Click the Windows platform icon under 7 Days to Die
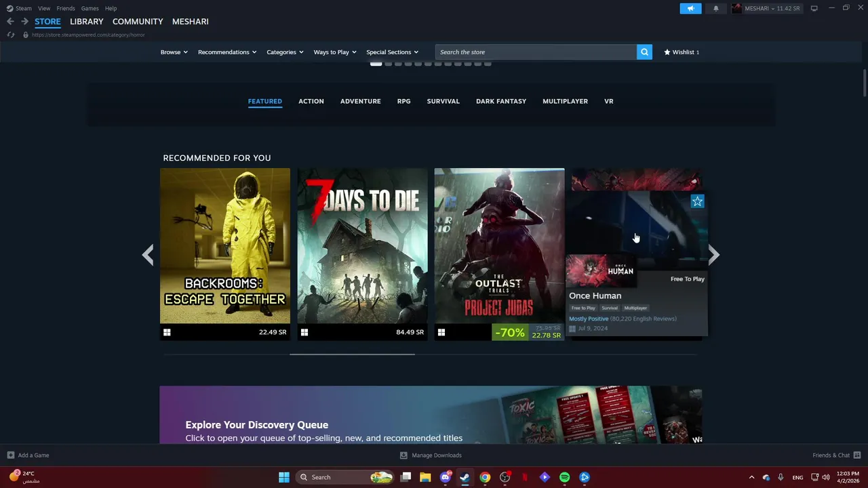The height and width of the screenshot is (488, 868). coord(304,332)
